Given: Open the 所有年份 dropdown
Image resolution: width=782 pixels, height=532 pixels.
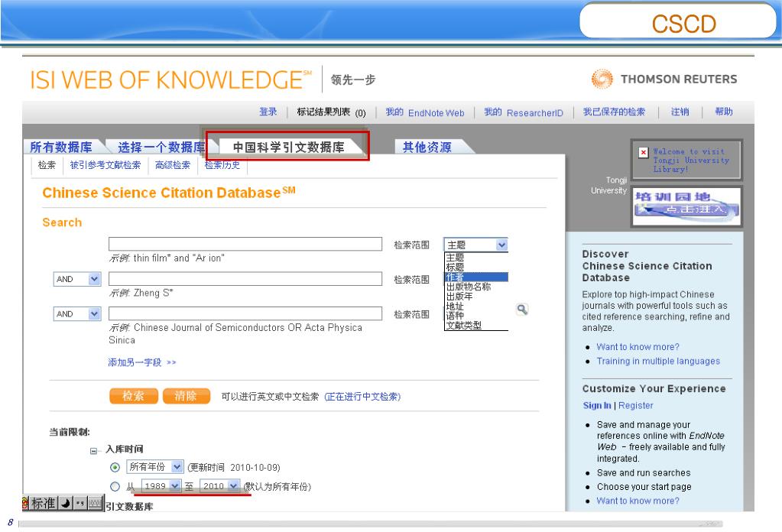Looking at the screenshot, I should click(x=154, y=467).
